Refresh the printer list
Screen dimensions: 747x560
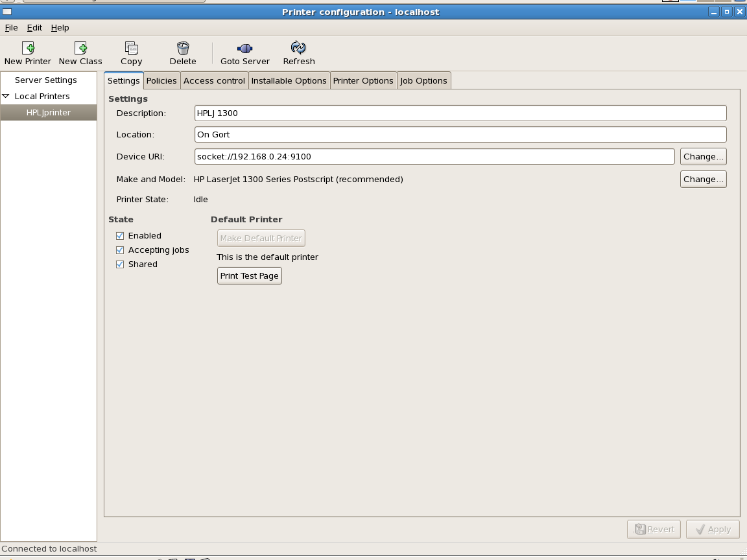coord(298,49)
